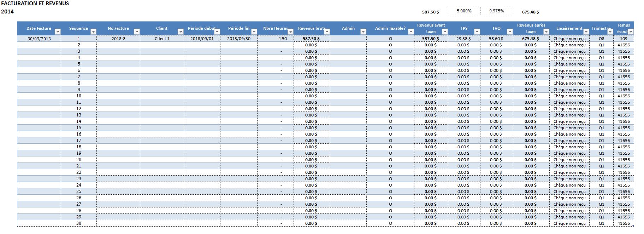Select the 675.48 $ total above the table
644x234 pixels.
[531, 12]
